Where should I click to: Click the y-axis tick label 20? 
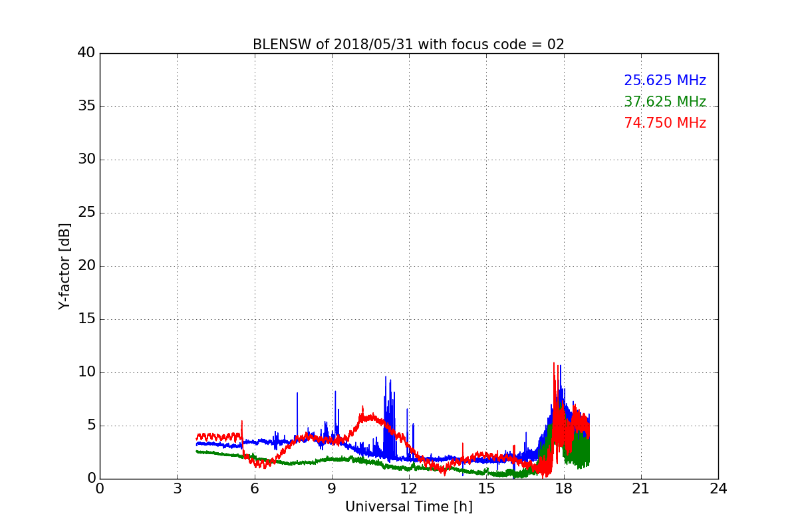(86, 266)
